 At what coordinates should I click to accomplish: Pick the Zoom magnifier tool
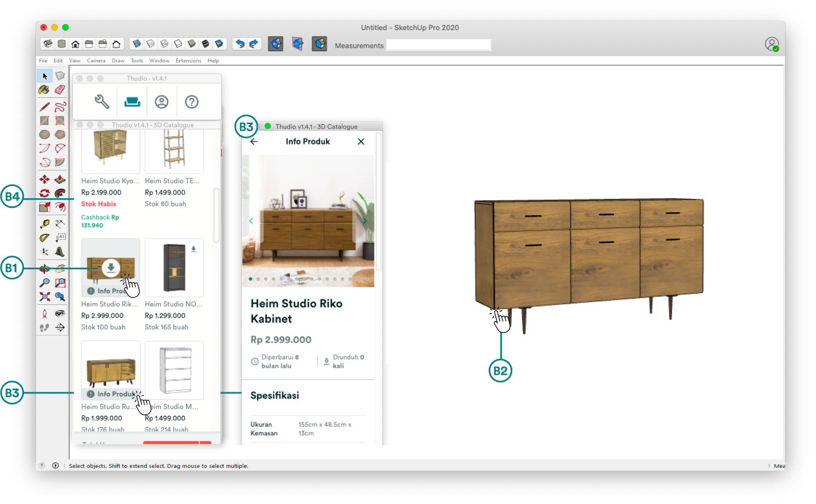(x=44, y=283)
